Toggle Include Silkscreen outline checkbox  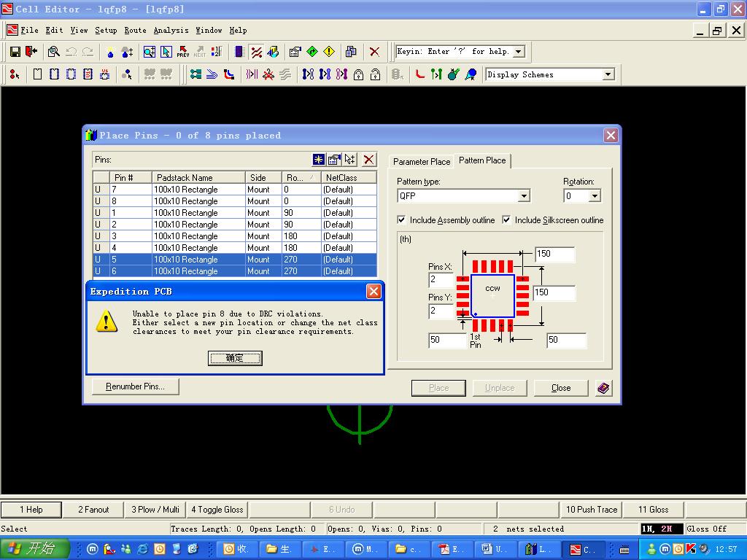[506, 219]
